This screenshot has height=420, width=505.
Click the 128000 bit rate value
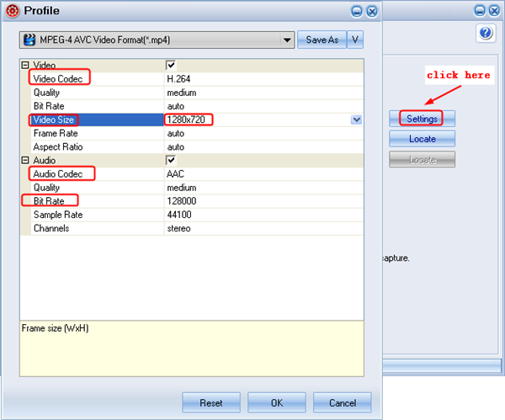182,201
